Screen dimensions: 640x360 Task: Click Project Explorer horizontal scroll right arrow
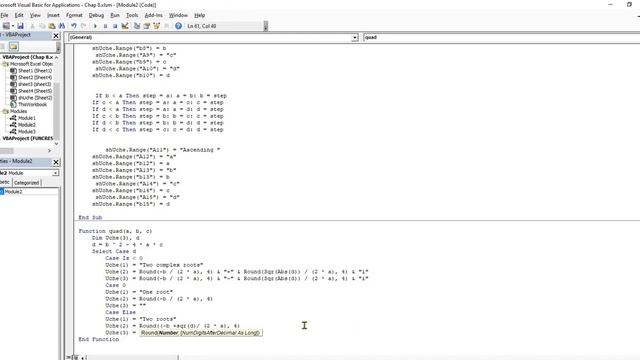point(49,151)
